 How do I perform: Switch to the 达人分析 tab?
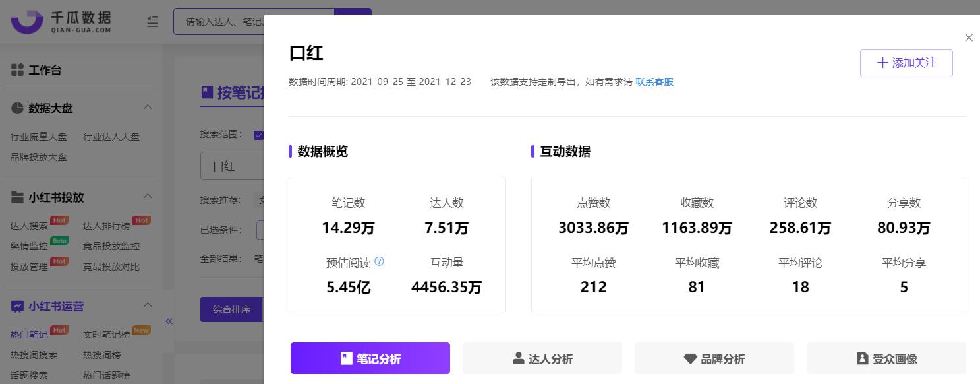pyautogui.click(x=542, y=358)
